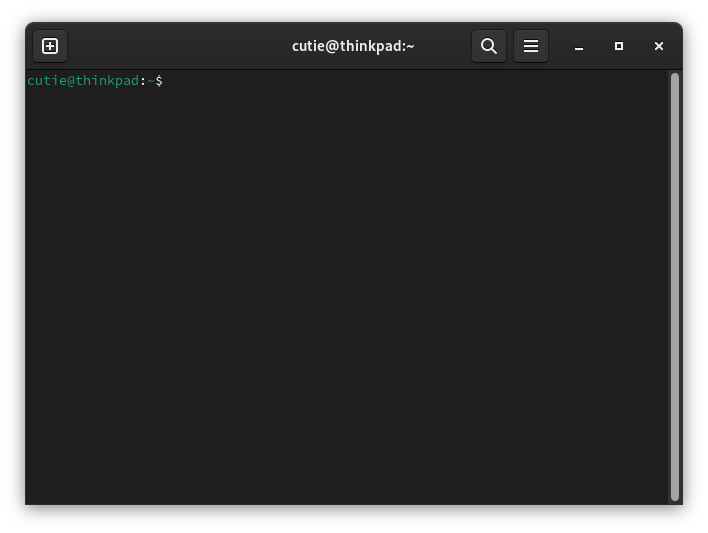Screen dimensions: 708x533
Task: Focus the command line after the prompt
Action: (415, 81)
